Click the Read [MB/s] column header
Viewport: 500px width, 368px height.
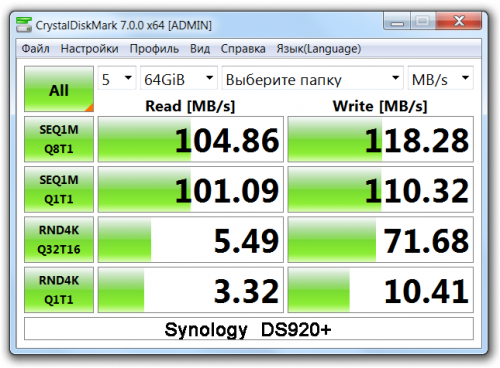tap(190, 106)
